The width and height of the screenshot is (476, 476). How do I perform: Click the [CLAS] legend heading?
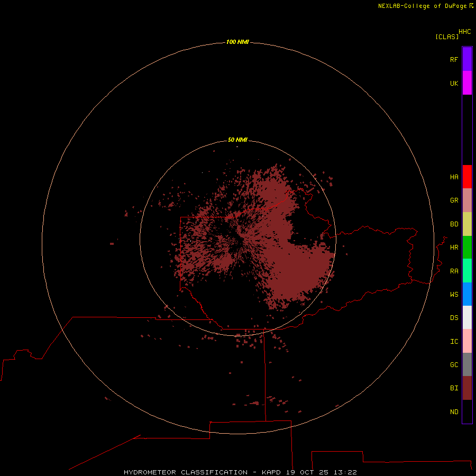pyautogui.click(x=447, y=36)
